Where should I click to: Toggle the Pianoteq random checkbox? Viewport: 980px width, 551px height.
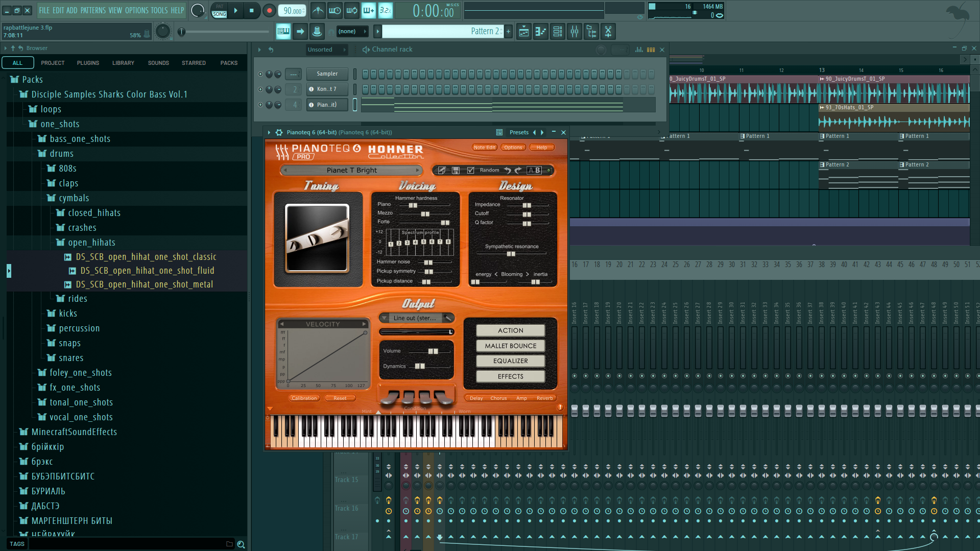(x=470, y=171)
